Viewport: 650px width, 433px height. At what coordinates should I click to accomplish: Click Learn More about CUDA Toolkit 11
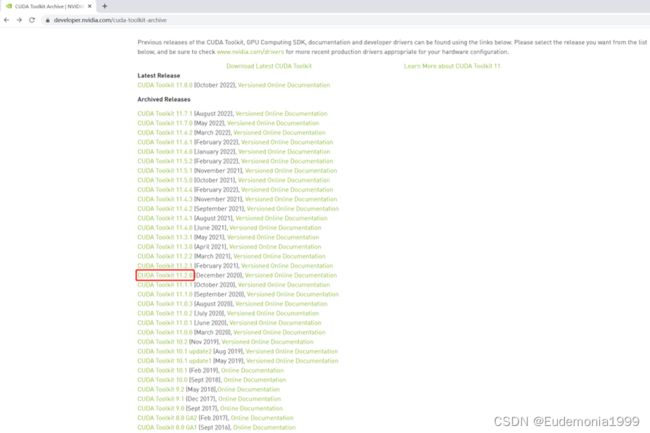click(452, 66)
